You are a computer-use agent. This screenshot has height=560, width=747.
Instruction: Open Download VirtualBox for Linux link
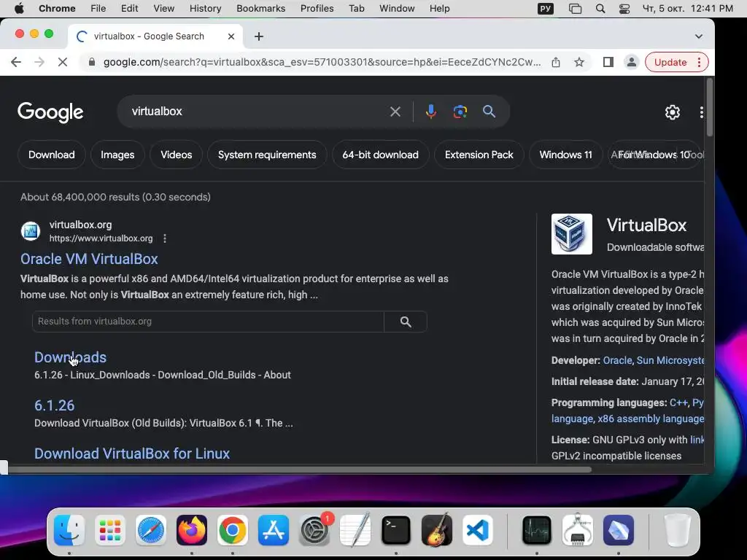132,454
